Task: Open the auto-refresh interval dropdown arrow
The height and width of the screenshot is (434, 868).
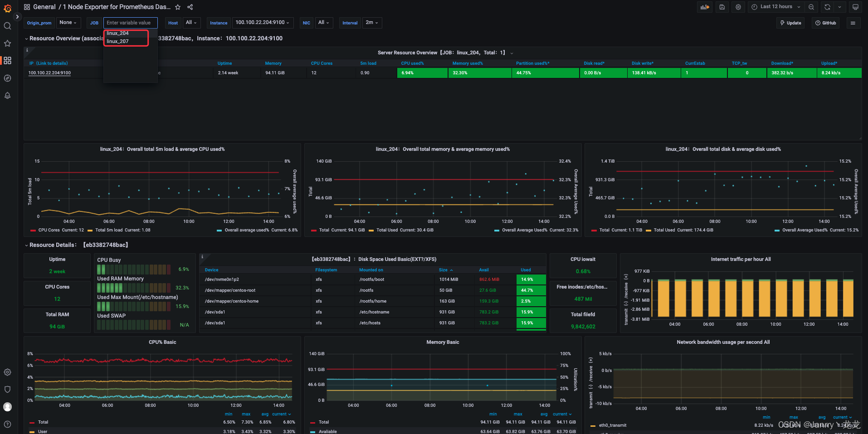Action: [839, 7]
